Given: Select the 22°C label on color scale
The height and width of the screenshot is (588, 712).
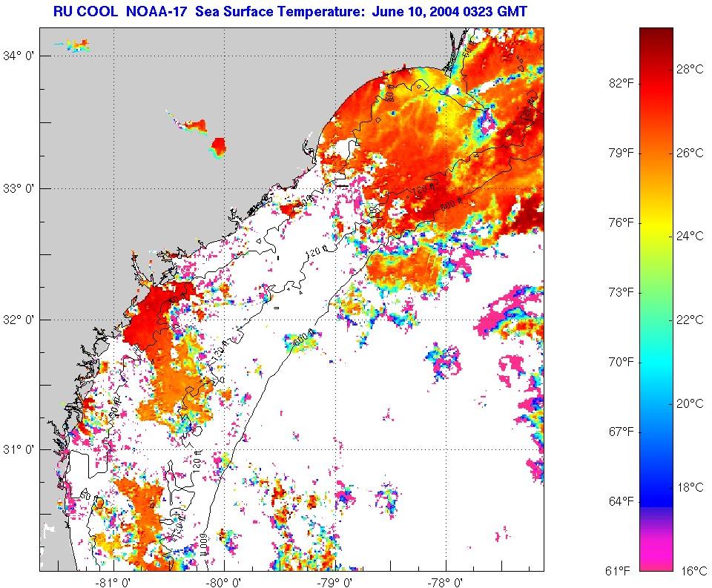Looking at the screenshot, I should tap(690, 320).
